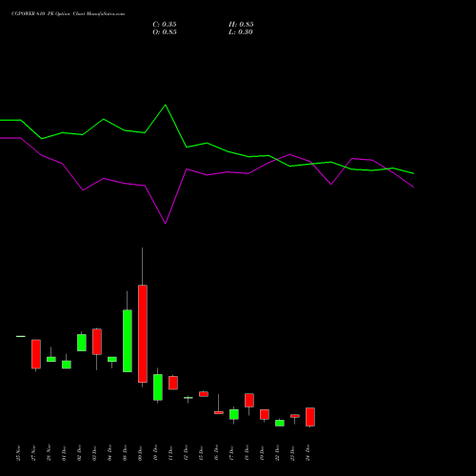476x476 pixels.
Task: Select the open value O: 0.85
Action: [165, 32]
